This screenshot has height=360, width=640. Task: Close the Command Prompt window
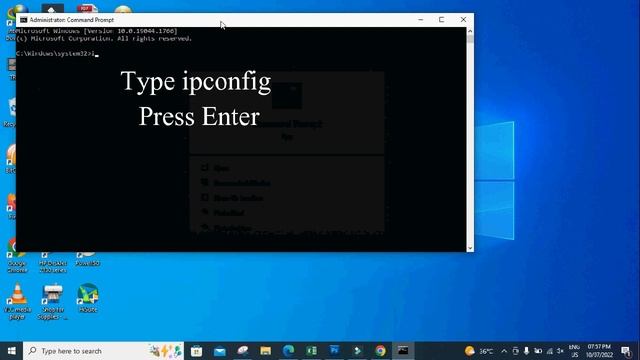(463, 20)
